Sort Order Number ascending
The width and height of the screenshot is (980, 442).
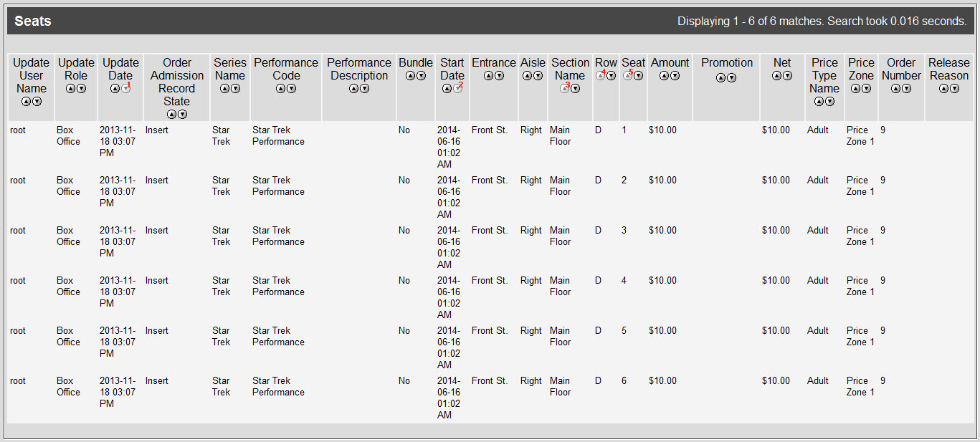point(895,89)
